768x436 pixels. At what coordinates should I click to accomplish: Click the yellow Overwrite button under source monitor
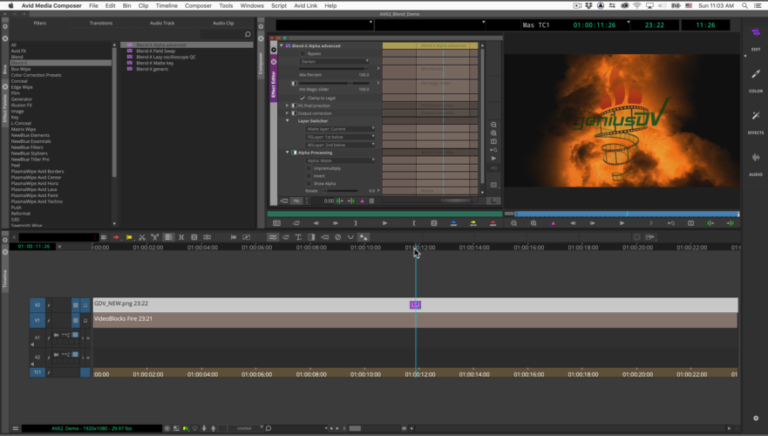click(473, 223)
